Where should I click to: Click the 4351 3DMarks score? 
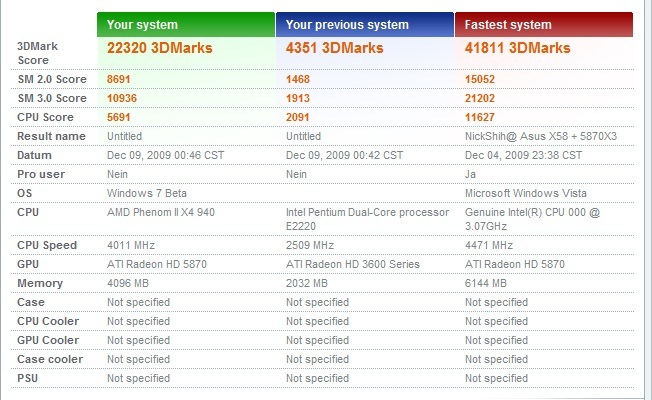point(334,48)
